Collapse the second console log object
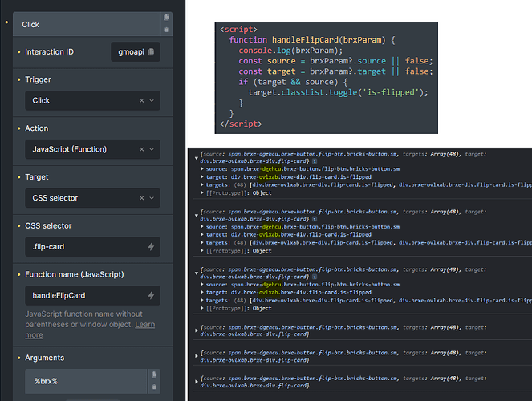This screenshot has height=401, width=532. (x=196, y=215)
